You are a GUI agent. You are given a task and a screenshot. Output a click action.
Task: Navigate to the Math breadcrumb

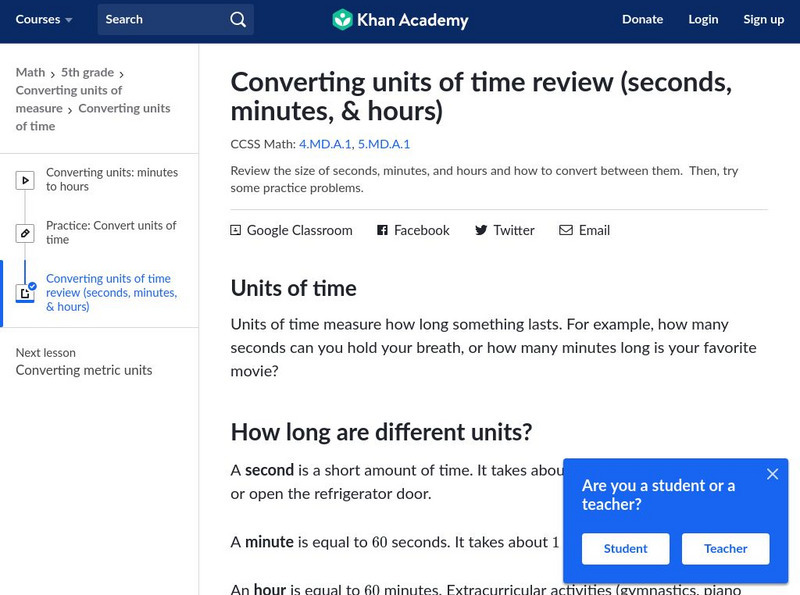click(31, 72)
